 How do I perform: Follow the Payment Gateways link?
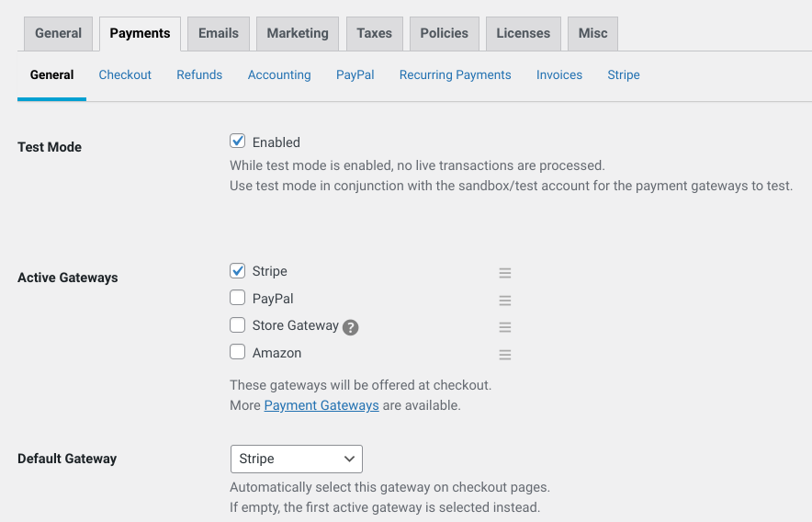321,405
